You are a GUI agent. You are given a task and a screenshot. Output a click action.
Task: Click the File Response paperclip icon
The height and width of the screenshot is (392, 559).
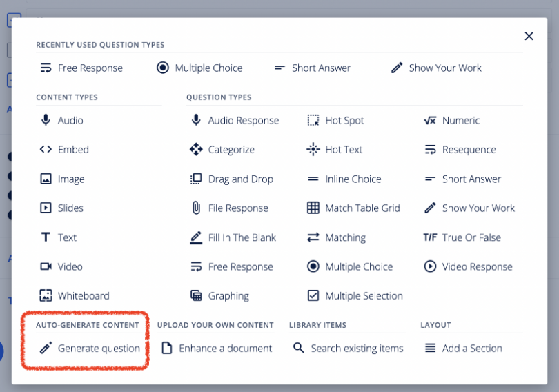point(196,208)
